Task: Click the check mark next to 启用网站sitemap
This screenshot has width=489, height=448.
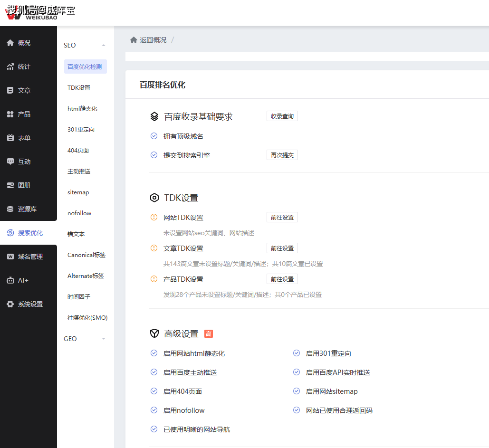Action: pyautogui.click(x=297, y=391)
